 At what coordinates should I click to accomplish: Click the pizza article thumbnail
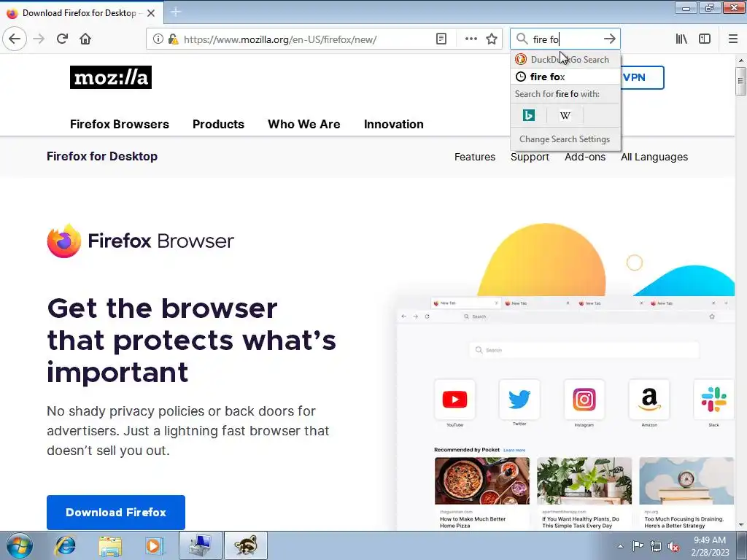point(481,481)
